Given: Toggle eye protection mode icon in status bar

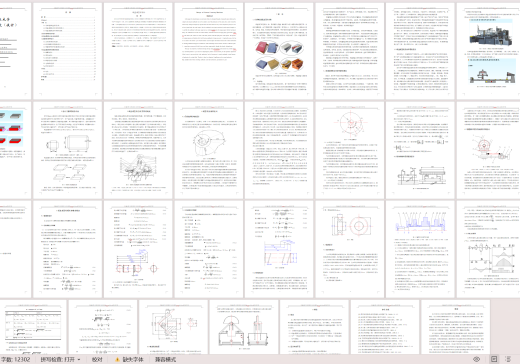Looking at the screenshot, I should tap(476, 359).
